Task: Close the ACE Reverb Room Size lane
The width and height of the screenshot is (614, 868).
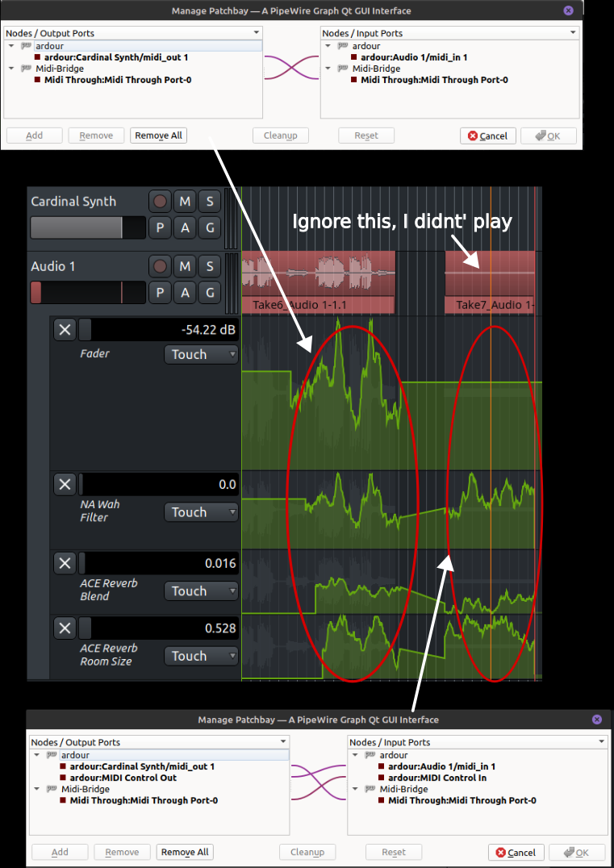Action: [x=65, y=628]
